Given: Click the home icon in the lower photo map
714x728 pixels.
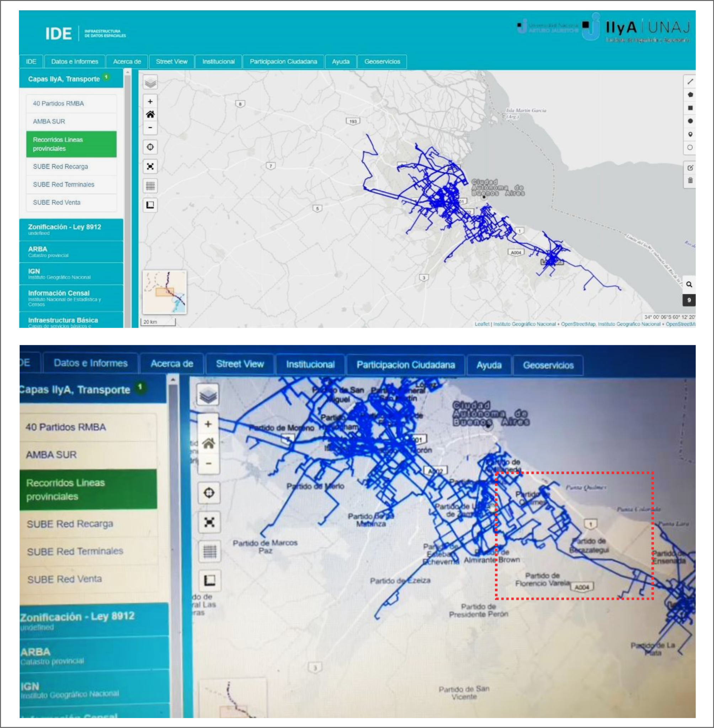Looking at the screenshot, I should 208,444.
